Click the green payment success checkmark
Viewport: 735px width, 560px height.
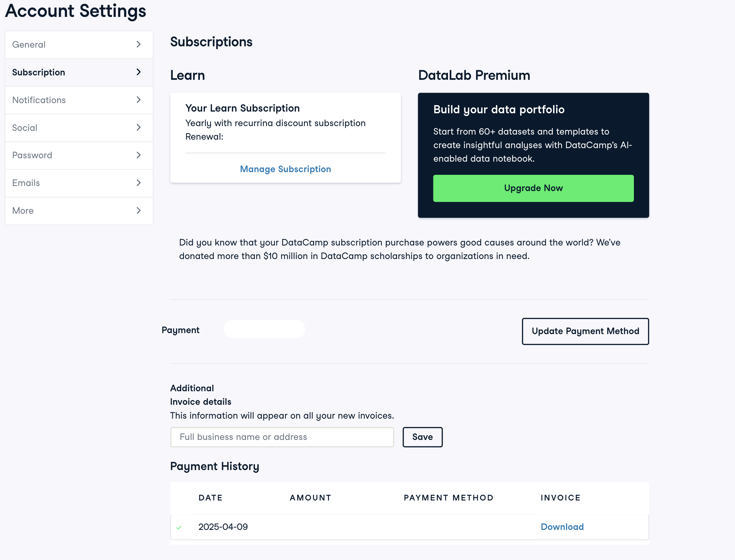(179, 527)
